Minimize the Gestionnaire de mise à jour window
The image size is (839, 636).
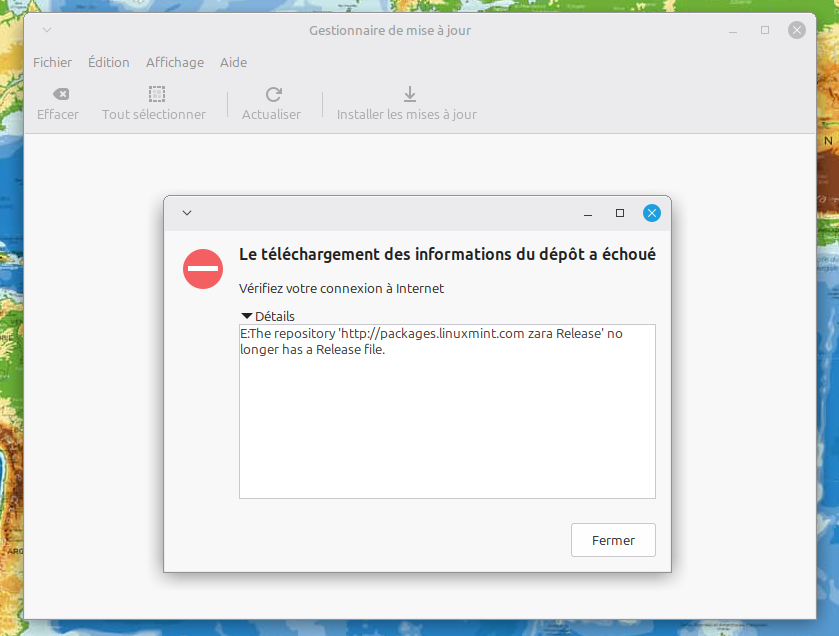click(734, 30)
